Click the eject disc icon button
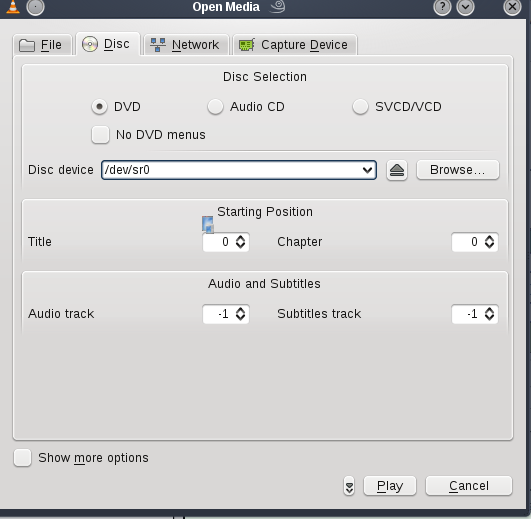The width and height of the screenshot is (531, 519). tap(397, 170)
